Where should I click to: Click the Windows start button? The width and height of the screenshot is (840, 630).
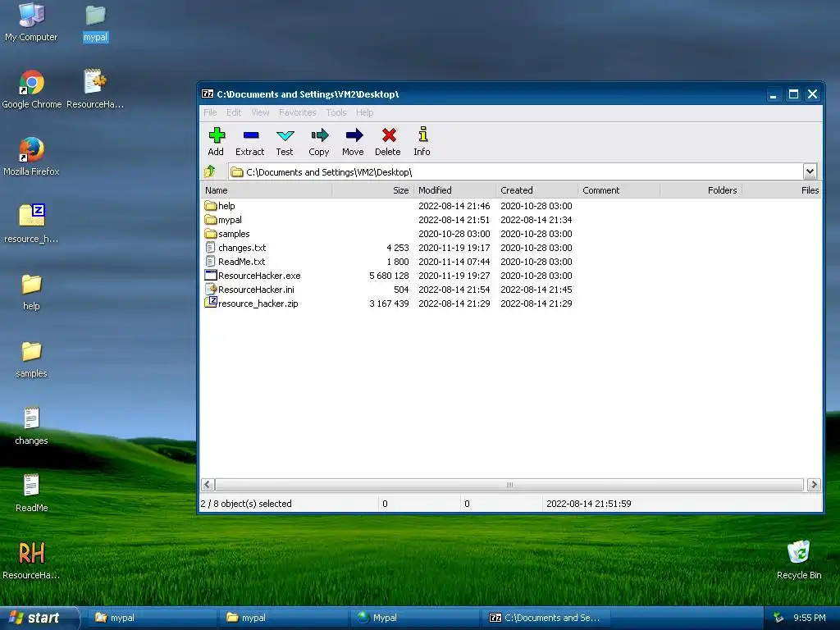coord(39,618)
